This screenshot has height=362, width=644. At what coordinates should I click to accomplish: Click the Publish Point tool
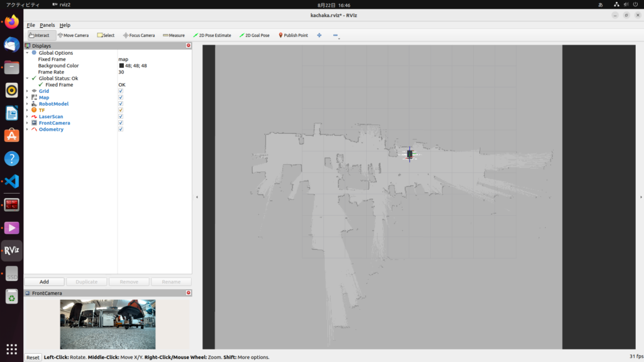(292, 35)
